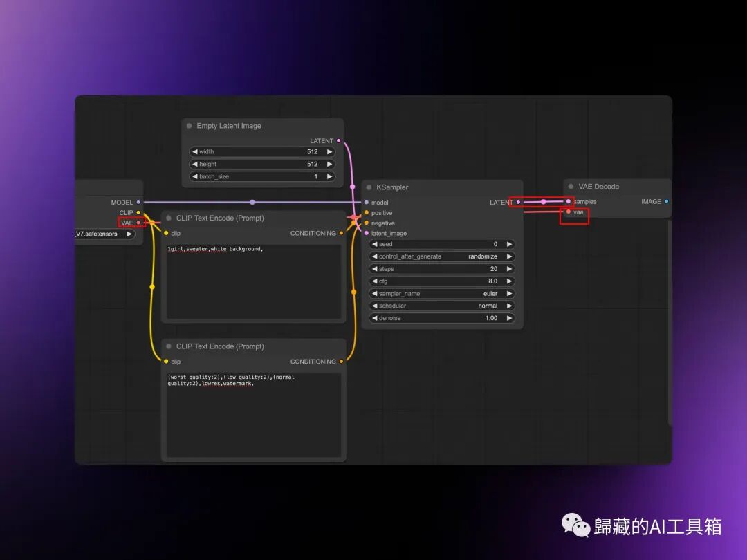Open the scheduler normal dropdown
This screenshot has width=747, height=560.
pos(441,306)
